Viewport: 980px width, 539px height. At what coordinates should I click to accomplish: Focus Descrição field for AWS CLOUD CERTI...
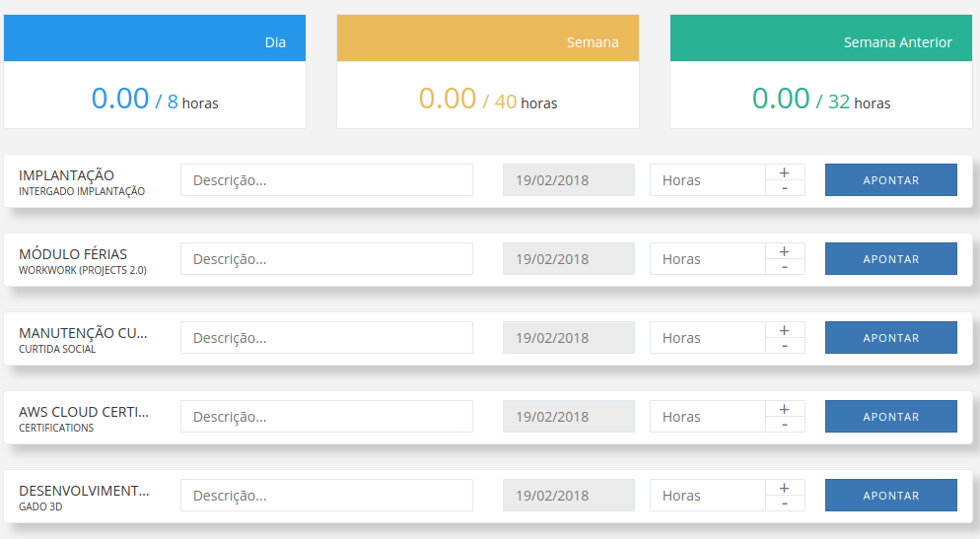click(x=326, y=416)
